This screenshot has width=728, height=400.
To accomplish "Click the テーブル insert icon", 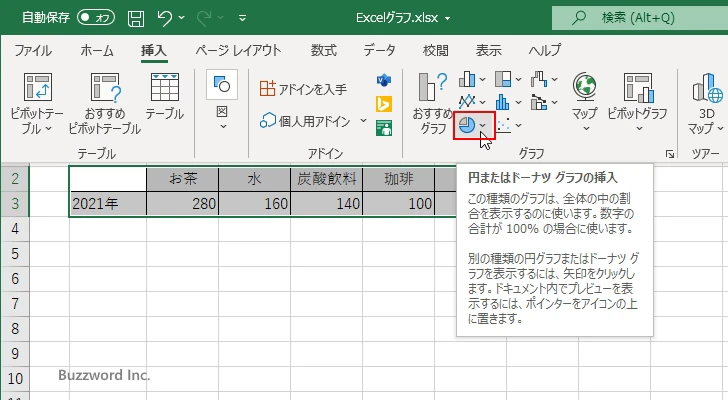I will (x=165, y=87).
